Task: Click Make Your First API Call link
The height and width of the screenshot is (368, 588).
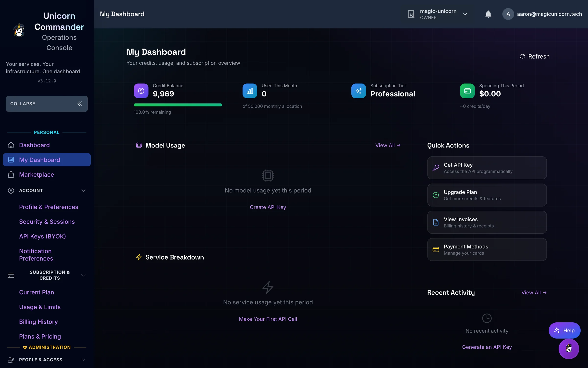Action: click(x=268, y=319)
